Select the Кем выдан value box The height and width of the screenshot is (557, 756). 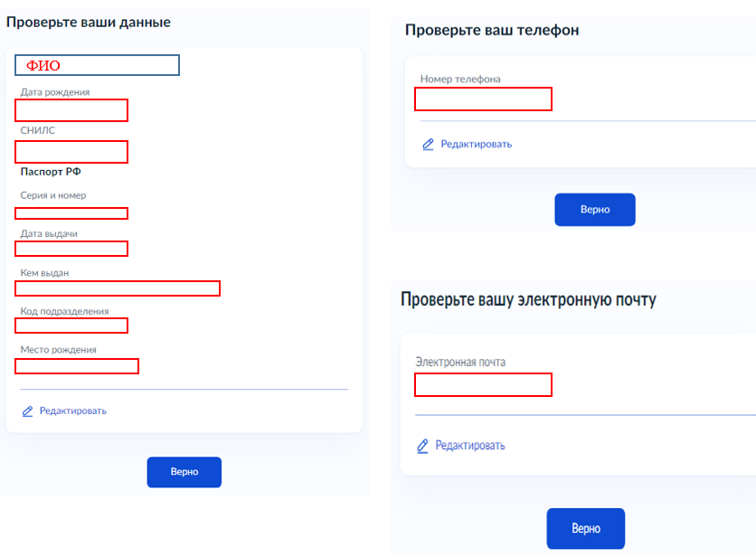coord(118,288)
